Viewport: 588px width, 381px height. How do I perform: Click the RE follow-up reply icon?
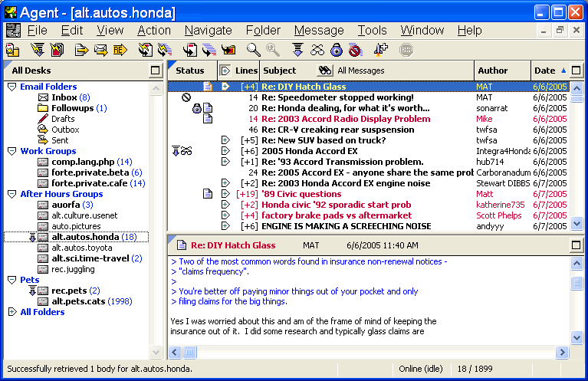tap(120, 50)
